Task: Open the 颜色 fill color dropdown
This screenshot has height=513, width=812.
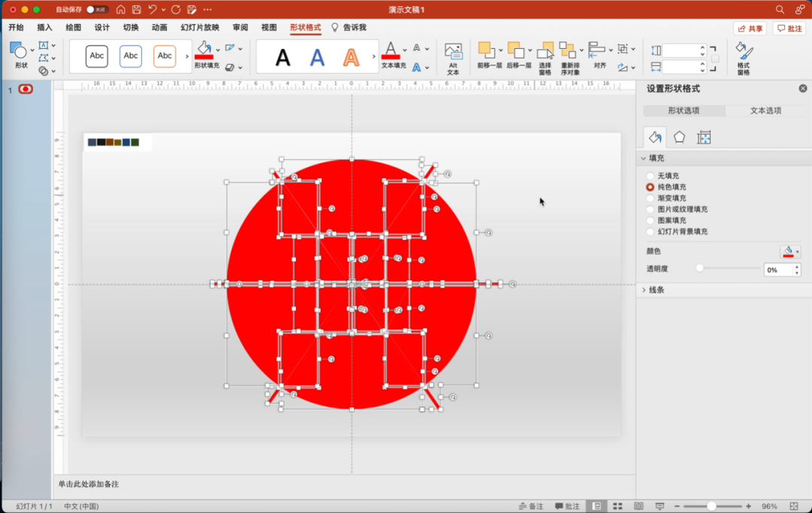Action: click(790, 251)
